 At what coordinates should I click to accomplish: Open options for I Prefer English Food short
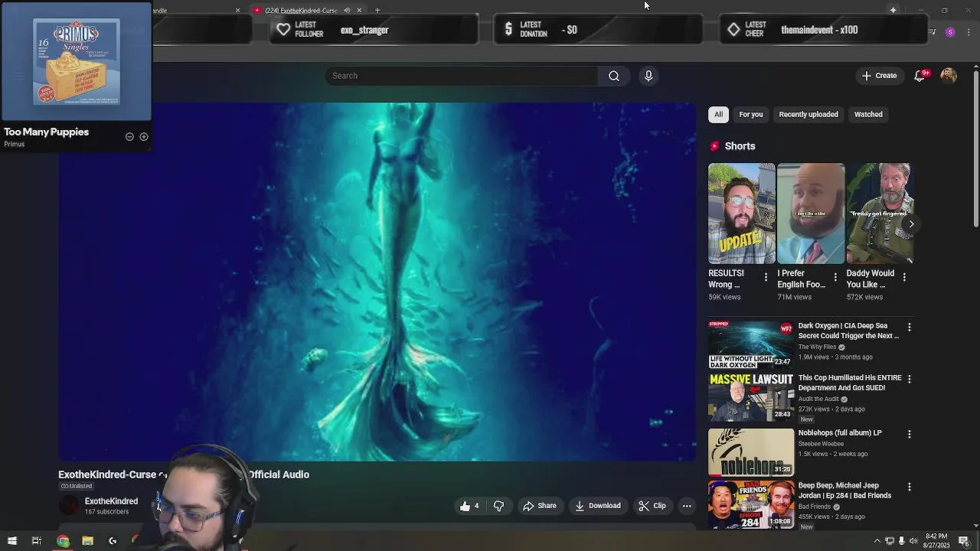(835, 277)
